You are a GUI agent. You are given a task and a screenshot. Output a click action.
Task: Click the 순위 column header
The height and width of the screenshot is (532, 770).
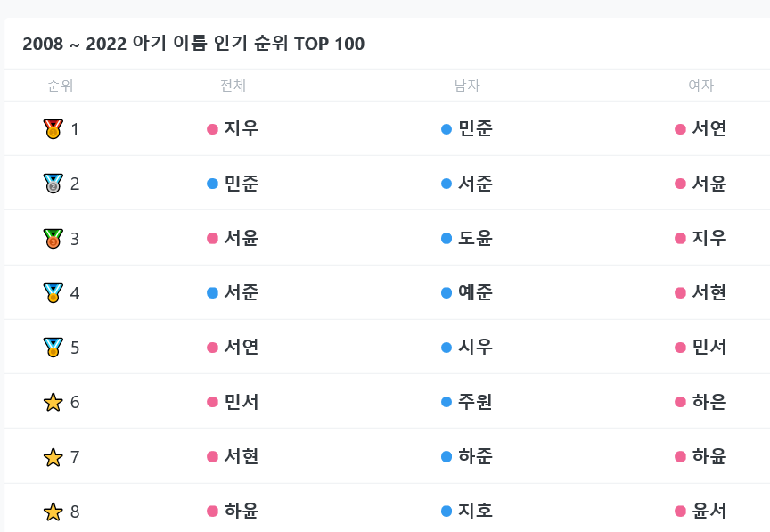[x=61, y=86]
